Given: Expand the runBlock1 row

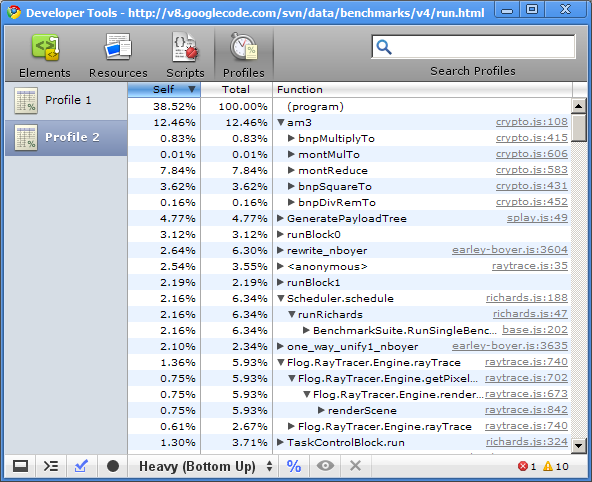Looking at the screenshot, I should click(280, 282).
